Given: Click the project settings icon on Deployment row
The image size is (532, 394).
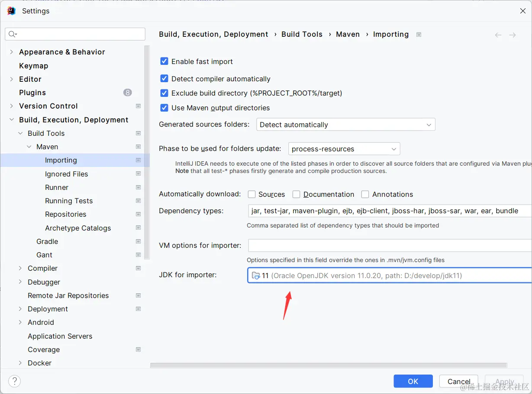Looking at the screenshot, I should [x=138, y=309].
